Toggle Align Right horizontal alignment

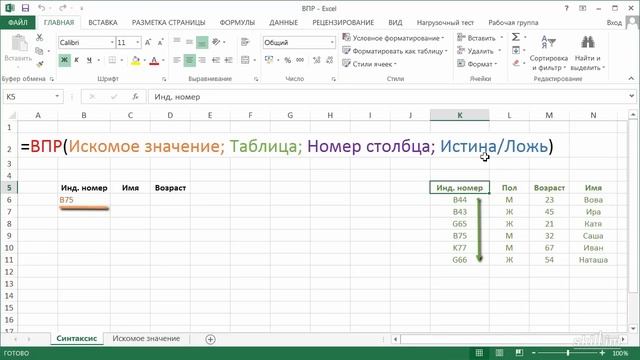click(202, 60)
